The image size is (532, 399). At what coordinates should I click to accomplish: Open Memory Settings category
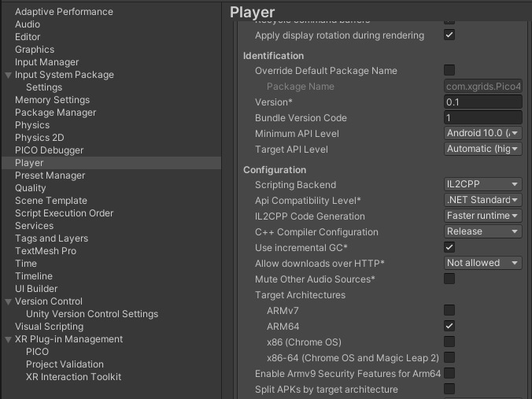52,99
